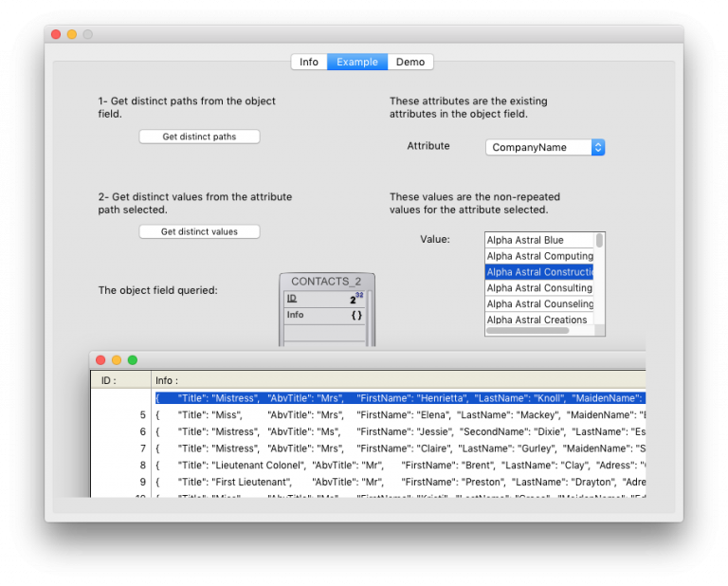The width and height of the screenshot is (728, 586).
Task: Click the value list horizontal scrollbar
Action: pos(527,331)
